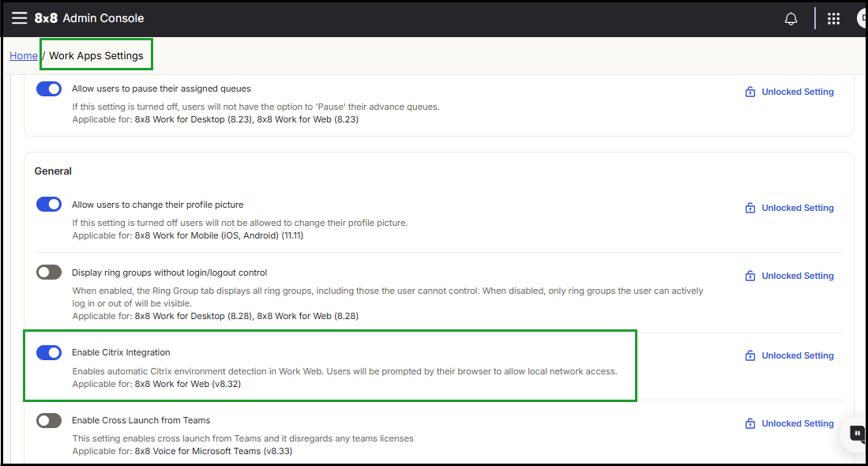Disable Allow users to change profile picture
Screen dimensions: 868x466
[49, 205]
